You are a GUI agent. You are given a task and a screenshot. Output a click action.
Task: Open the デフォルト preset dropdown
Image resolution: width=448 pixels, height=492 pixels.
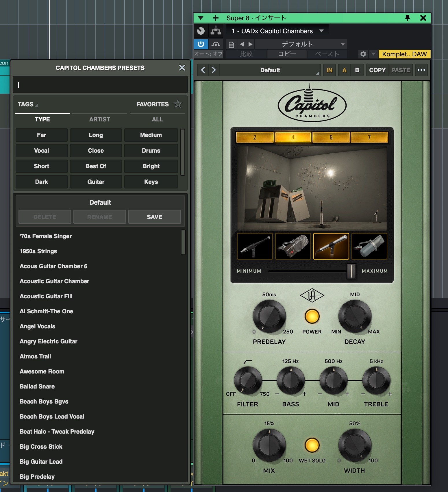pos(301,44)
